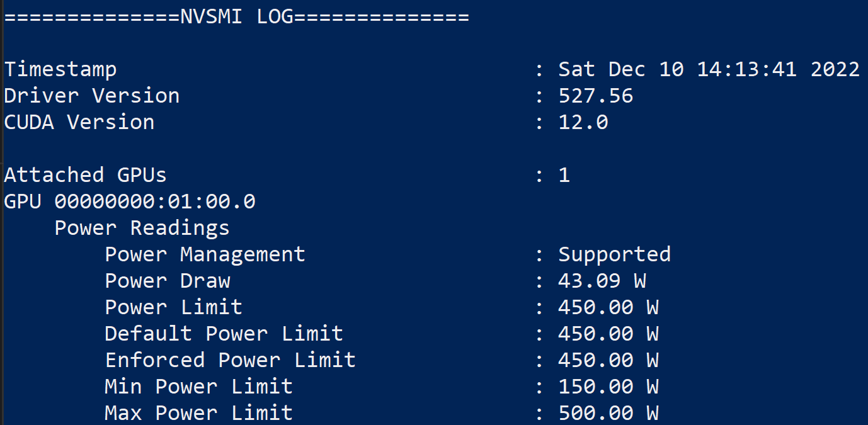Click the Power Limit label

click(174, 307)
